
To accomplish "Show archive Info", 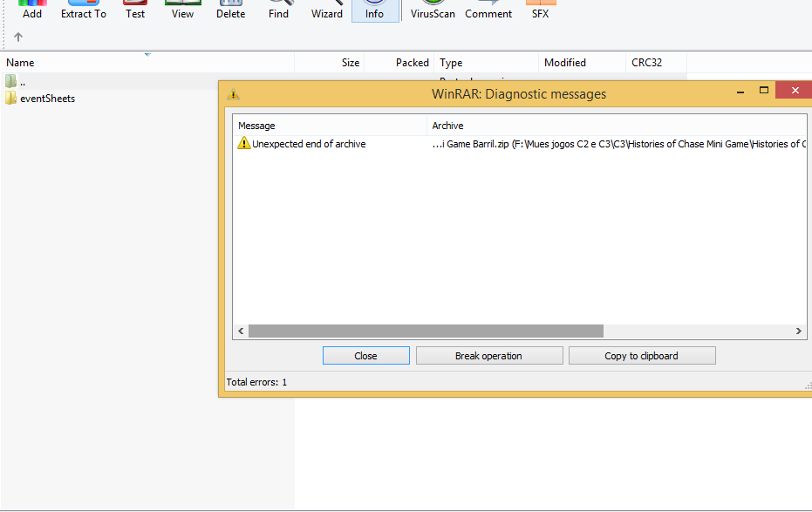I will coord(375,10).
